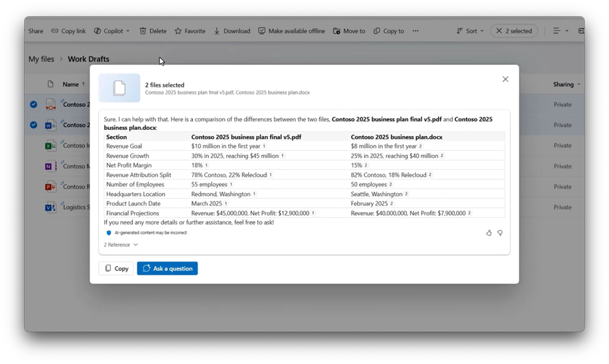
Task: Open the Sort dropdown
Action: 470,31
